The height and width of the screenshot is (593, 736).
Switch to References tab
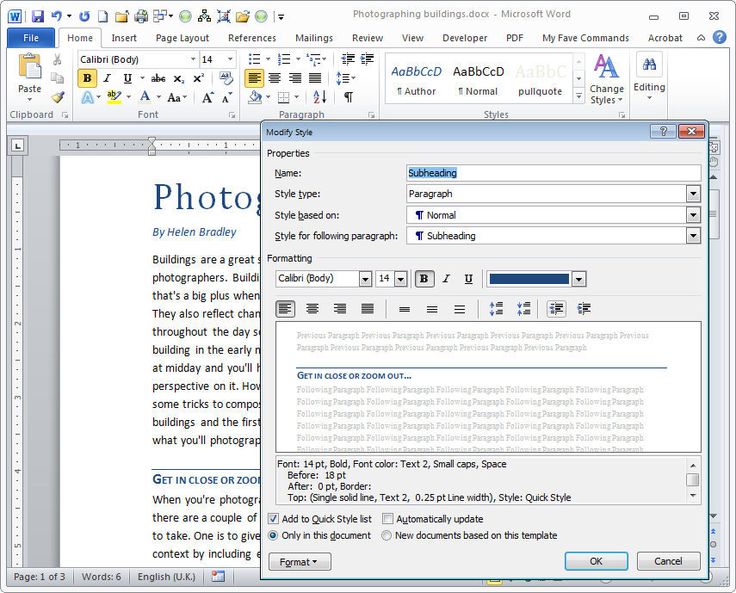tap(252, 38)
